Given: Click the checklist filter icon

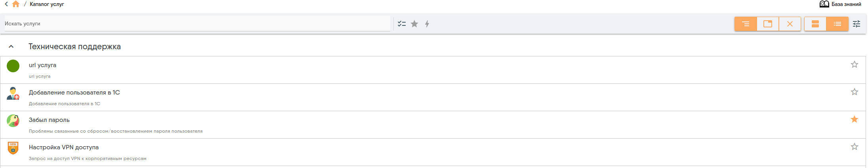Looking at the screenshot, I should click(x=402, y=24).
